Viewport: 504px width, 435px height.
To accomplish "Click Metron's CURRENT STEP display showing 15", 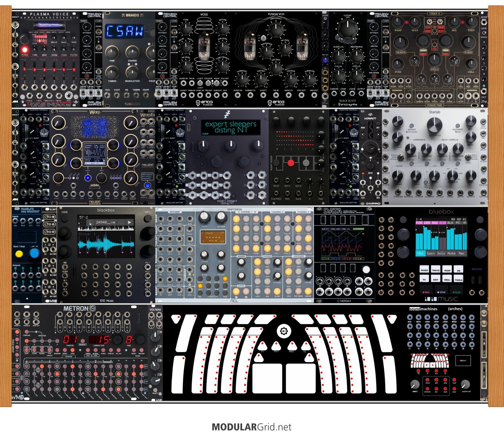I will coord(100,339).
